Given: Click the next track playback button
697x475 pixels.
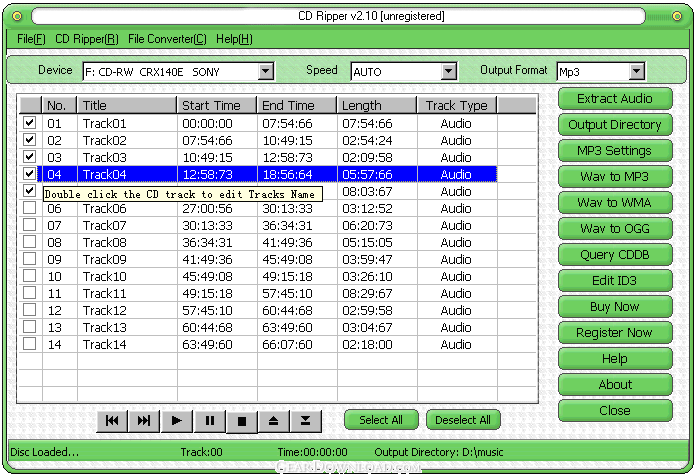Looking at the screenshot, I should pyautogui.click(x=144, y=421).
